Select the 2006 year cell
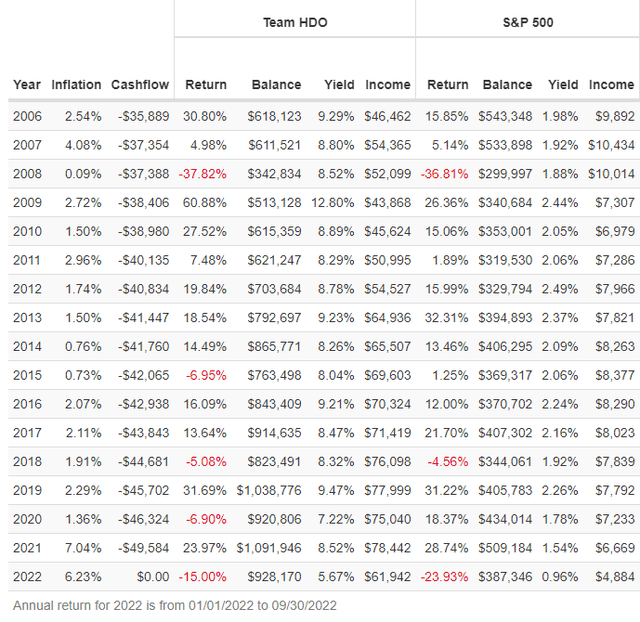Viewport: 640px width, 622px height. pyautogui.click(x=27, y=116)
